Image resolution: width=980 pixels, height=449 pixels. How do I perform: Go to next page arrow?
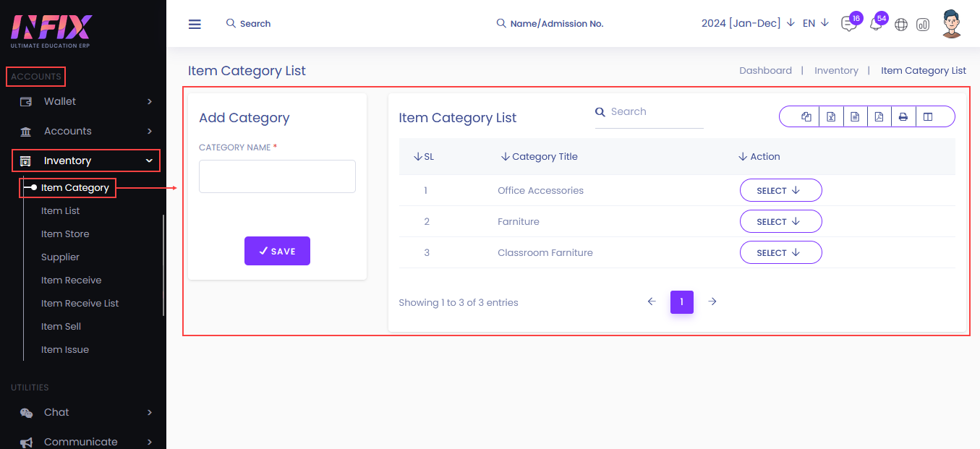pos(712,302)
